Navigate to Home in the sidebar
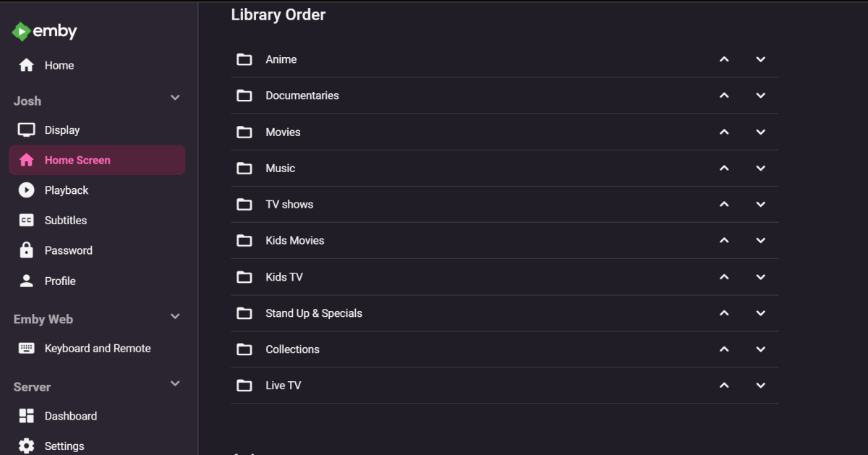This screenshot has height=455, width=868. tap(59, 65)
